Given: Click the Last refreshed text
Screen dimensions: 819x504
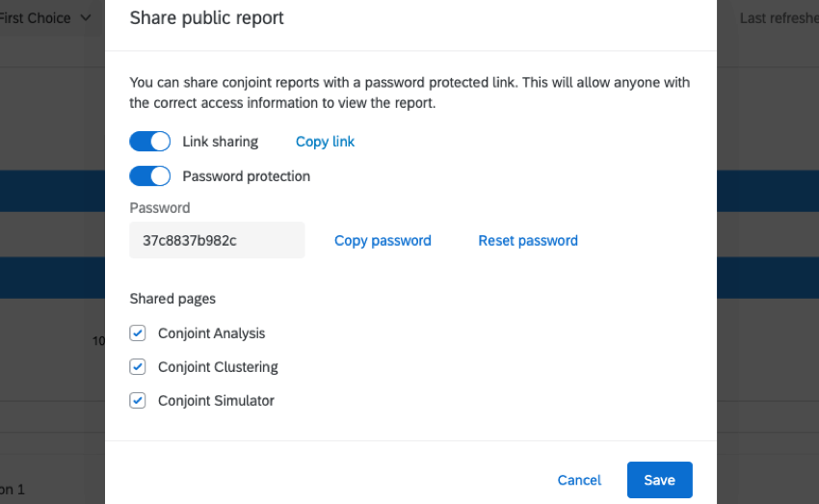Looking at the screenshot, I should tap(778, 18).
